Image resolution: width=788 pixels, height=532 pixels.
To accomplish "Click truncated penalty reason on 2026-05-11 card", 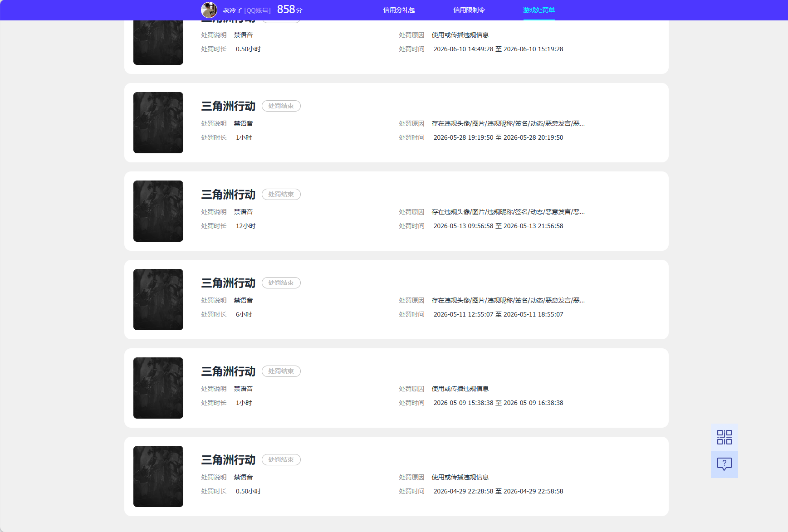I will pos(508,300).
